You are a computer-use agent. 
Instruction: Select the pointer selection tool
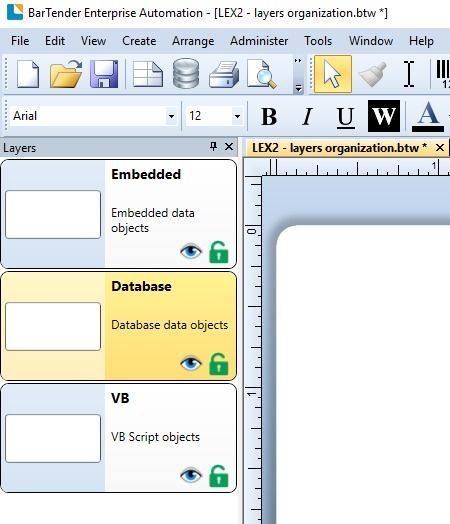[333, 74]
